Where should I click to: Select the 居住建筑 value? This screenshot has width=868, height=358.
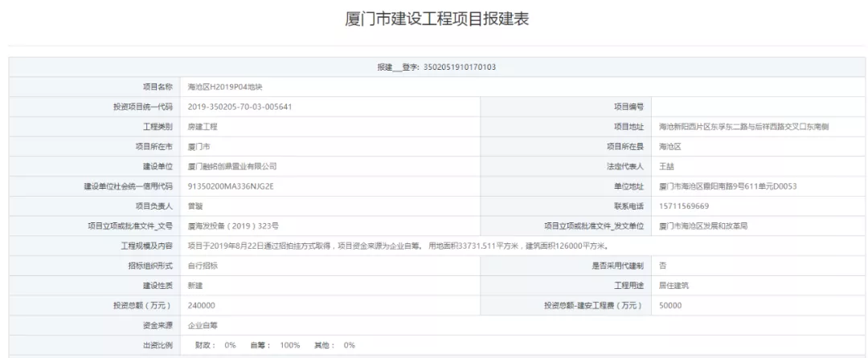tap(674, 286)
